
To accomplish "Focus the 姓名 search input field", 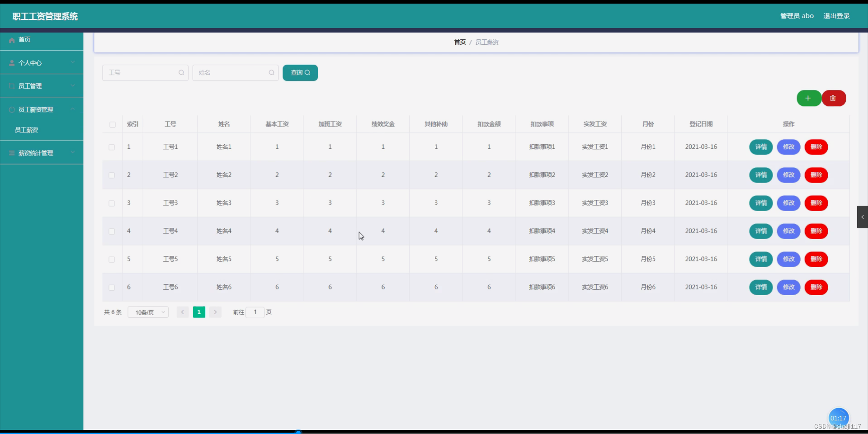I will pyautogui.click(x=235, y=72).
